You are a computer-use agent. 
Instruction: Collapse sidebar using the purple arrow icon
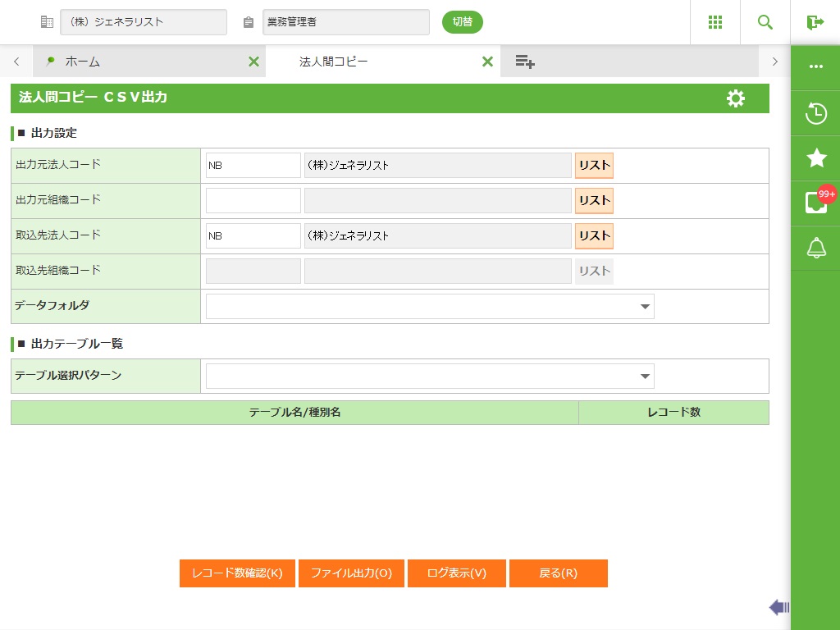coord(778,607)
